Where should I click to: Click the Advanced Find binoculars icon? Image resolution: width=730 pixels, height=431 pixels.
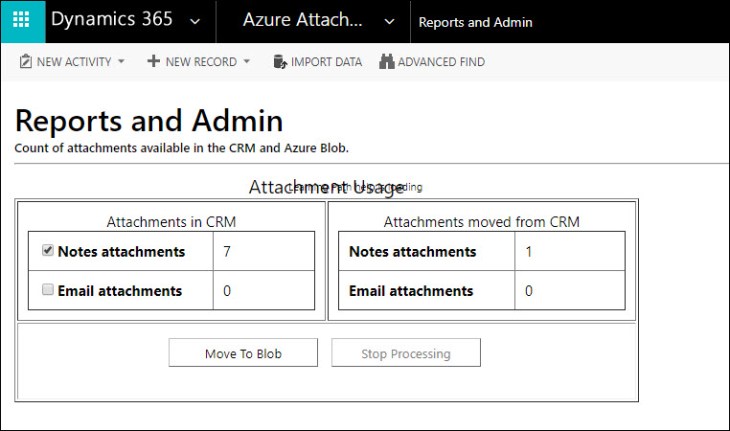click(x=386, y=62)
